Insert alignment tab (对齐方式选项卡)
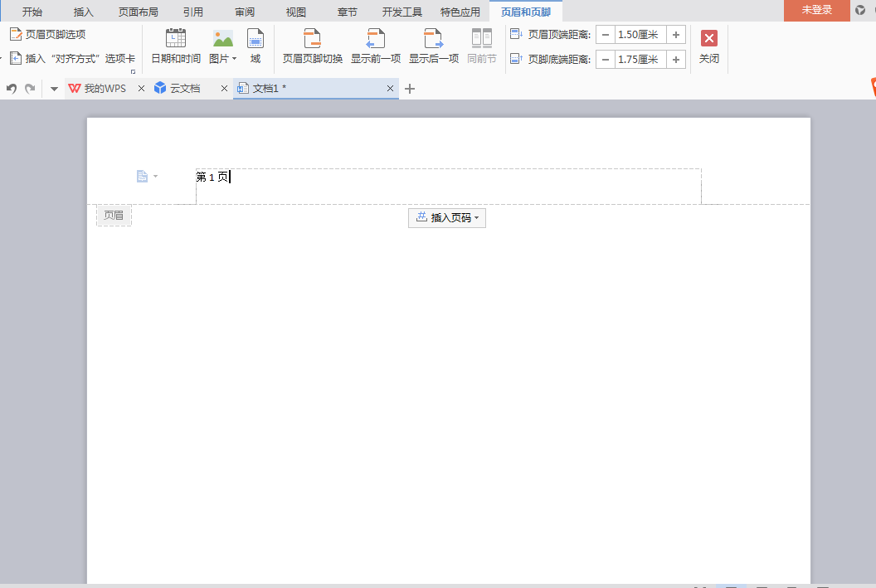 (73, 59)
